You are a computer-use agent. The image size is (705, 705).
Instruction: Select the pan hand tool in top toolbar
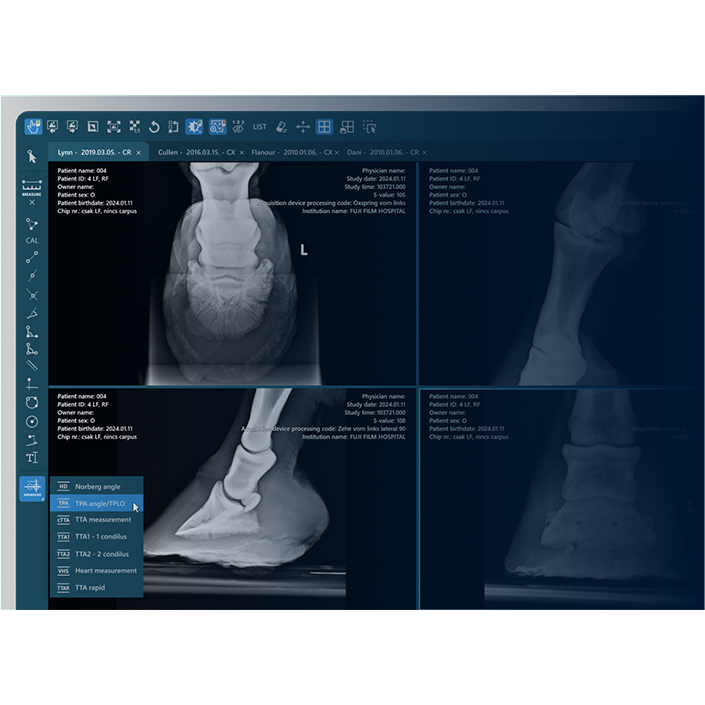point(33,127)
